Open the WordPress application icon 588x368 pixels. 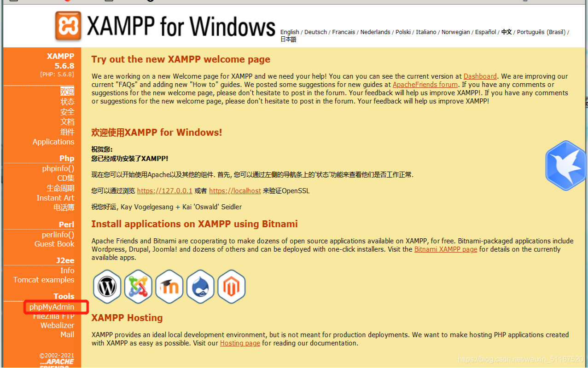[x=107, y=287]
